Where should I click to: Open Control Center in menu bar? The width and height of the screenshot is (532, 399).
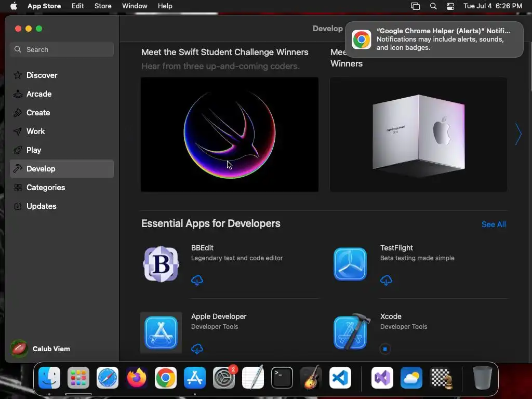(450, 6)
